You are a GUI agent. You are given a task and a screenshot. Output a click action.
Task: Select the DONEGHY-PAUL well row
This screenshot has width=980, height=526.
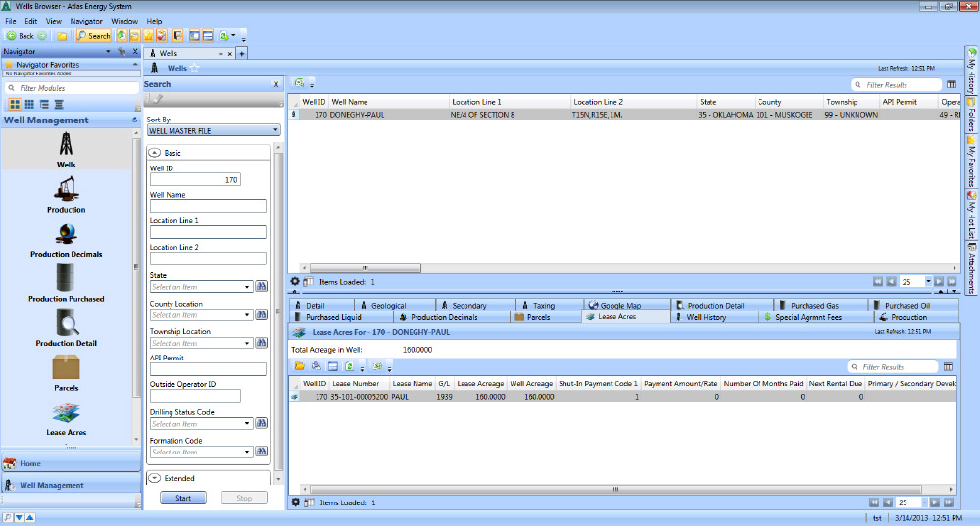tap(623, 115)
